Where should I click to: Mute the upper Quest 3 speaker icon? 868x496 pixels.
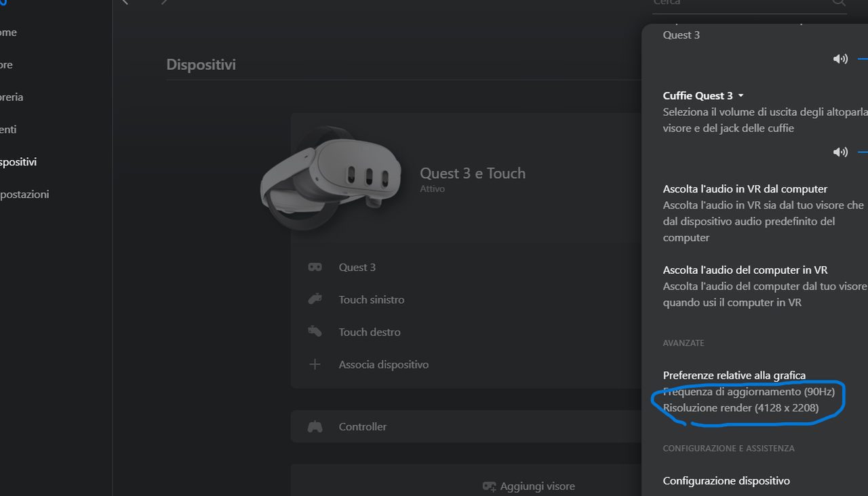tap(840, 59)
